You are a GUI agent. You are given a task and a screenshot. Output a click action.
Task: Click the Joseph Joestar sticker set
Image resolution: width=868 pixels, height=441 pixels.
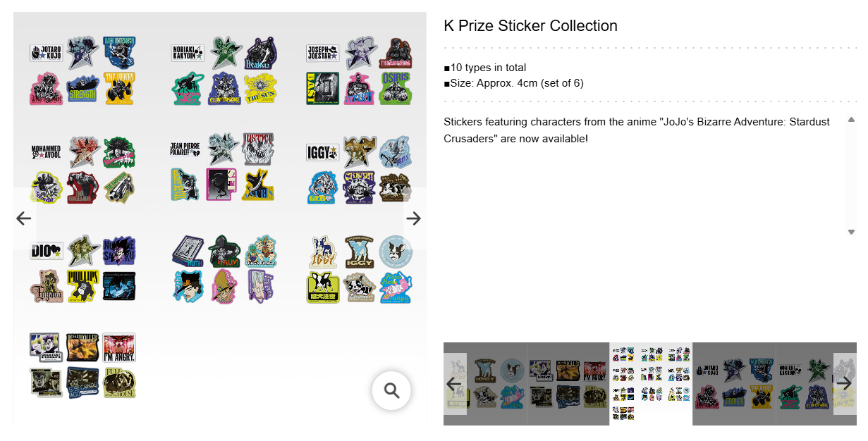point(359,70)
